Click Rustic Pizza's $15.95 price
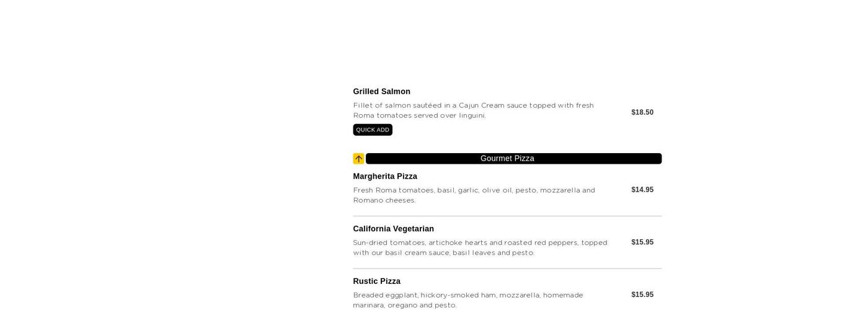The image size is (868, 310). coord(642,294)
